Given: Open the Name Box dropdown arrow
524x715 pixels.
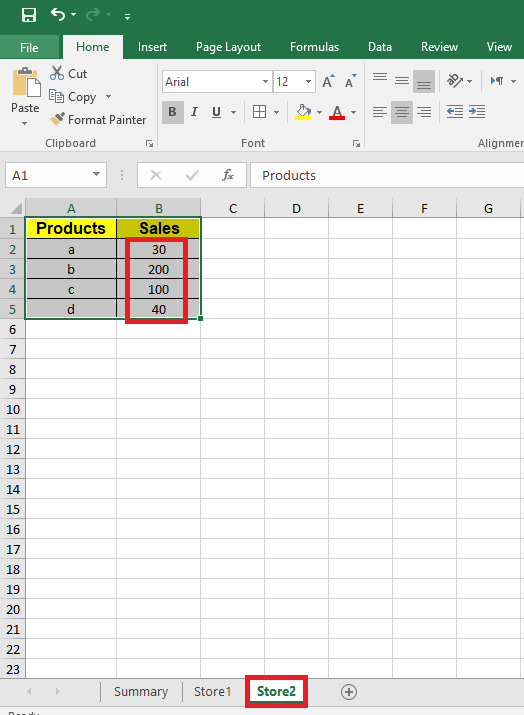Looking at the screenshot, I should tap(96, 175).
